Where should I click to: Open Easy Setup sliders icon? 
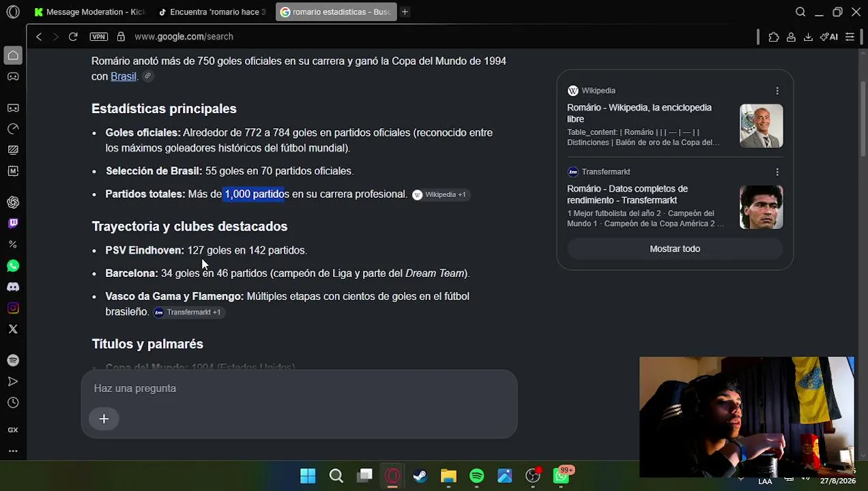[x=850, y=37]
